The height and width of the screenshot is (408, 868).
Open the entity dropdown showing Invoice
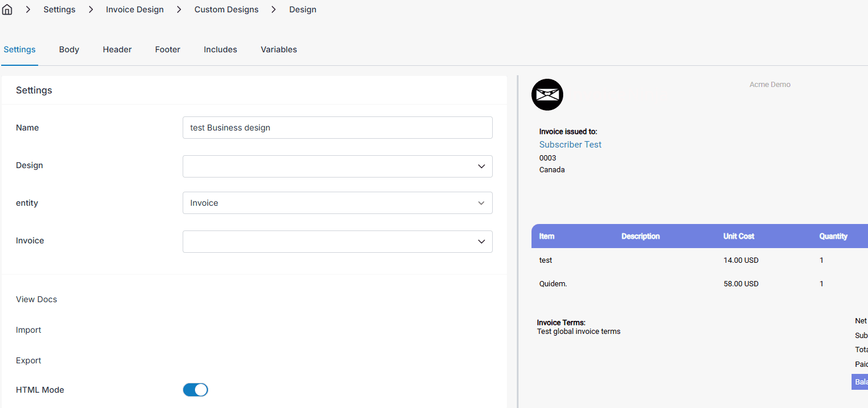[x=338, y=203]
